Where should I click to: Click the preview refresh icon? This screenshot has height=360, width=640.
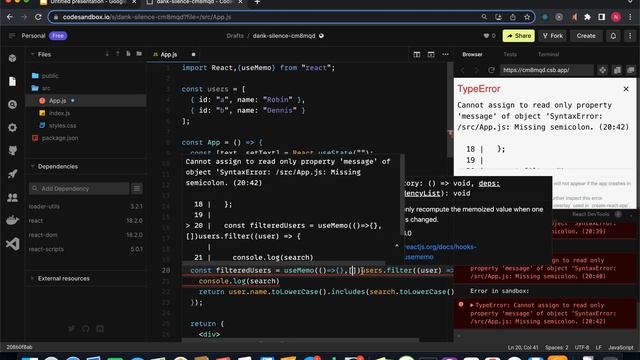coord(491,70)
